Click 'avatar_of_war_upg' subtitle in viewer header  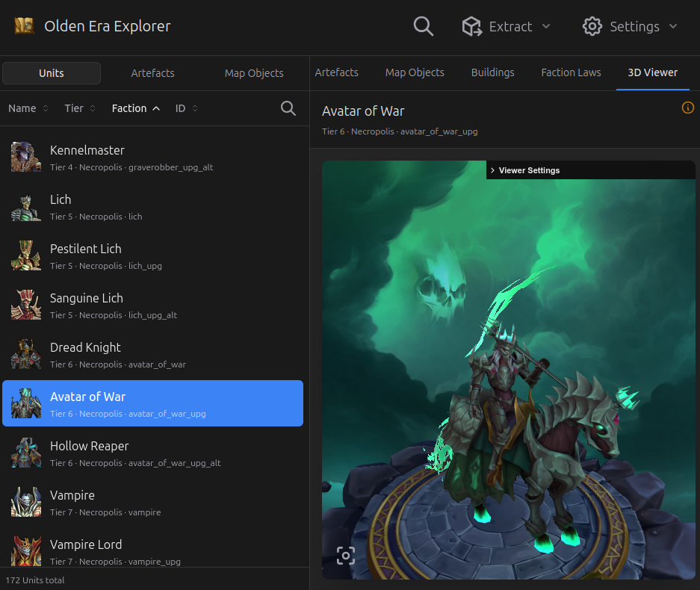439,131
